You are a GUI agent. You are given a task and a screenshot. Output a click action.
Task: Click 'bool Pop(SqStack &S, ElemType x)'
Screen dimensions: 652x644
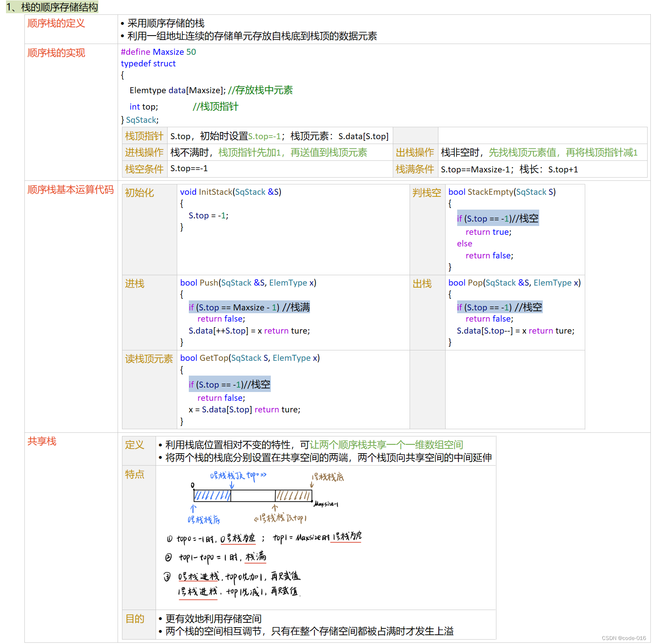[514, 283]
